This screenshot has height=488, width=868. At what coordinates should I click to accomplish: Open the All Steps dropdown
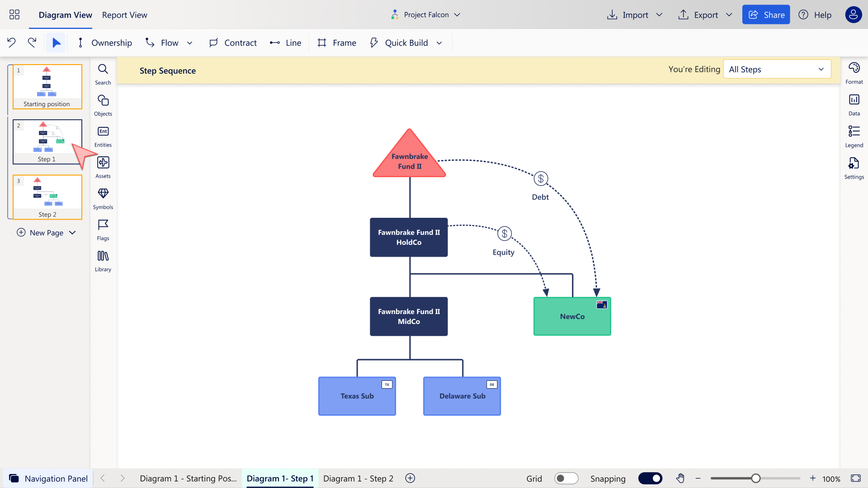pos(777,69)
